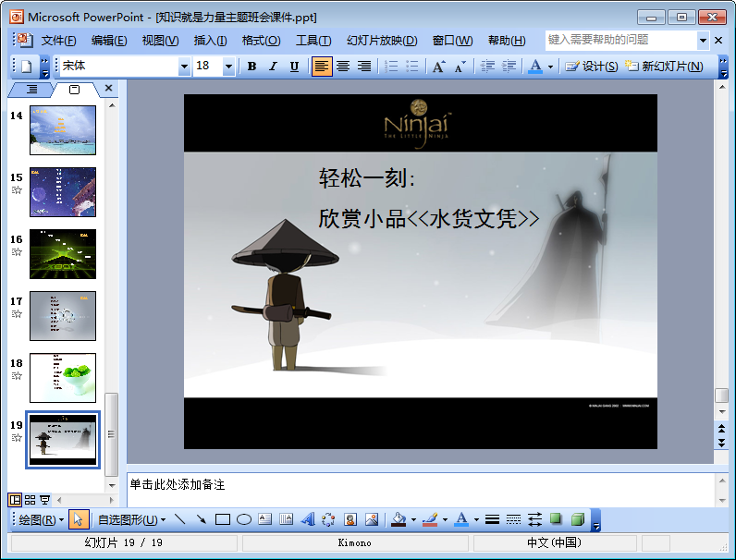Image resolution: width=736 pixels, height=560 pixels.
Task: Open 绘图(R) drawing menu
Action: pyautogui.click(x=42, y=519)
